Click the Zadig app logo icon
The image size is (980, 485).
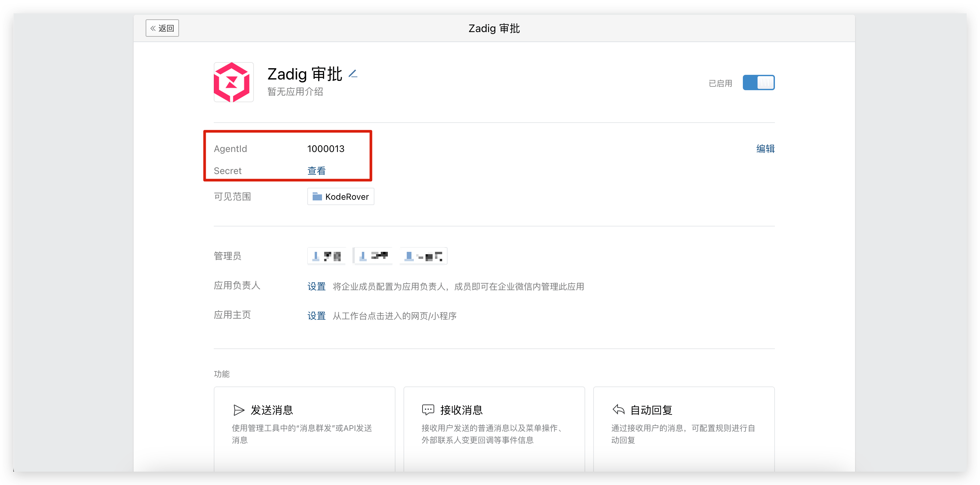coord(233,82)
